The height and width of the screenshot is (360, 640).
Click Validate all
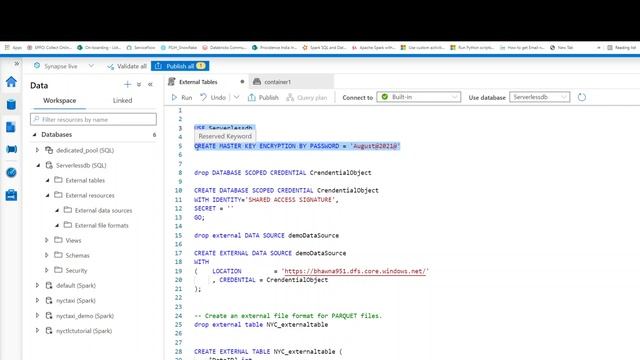coord(127,66)
